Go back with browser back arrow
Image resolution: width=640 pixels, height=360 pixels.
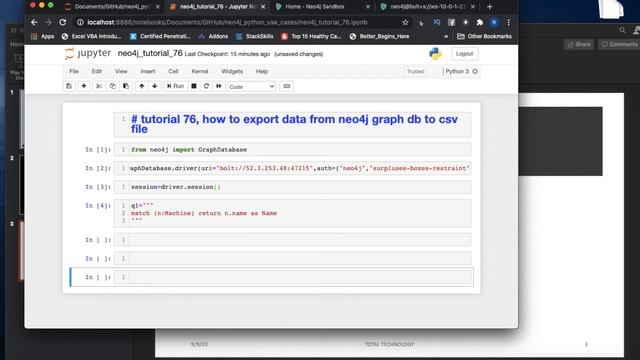pos(34,22)
